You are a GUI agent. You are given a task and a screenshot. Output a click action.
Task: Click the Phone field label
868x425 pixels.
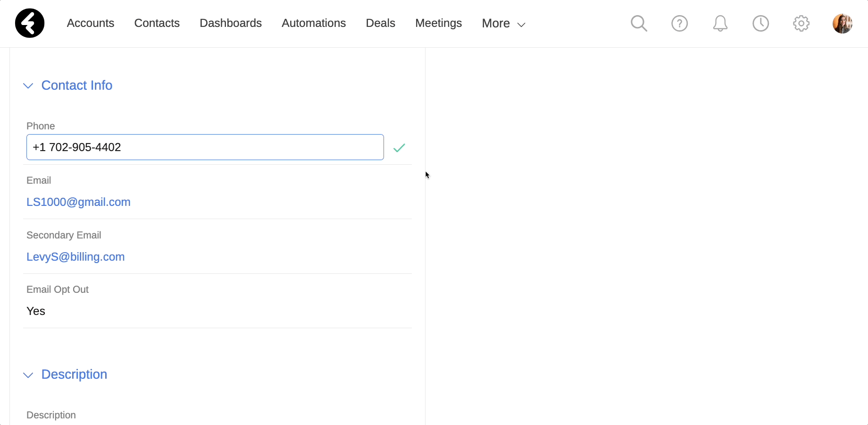41,126
